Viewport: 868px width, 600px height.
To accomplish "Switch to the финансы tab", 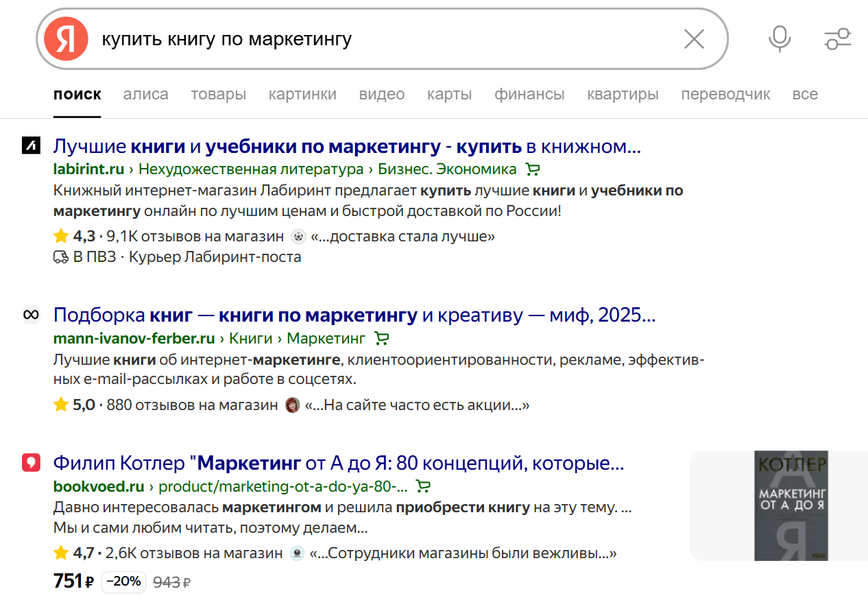I will 529,94.
